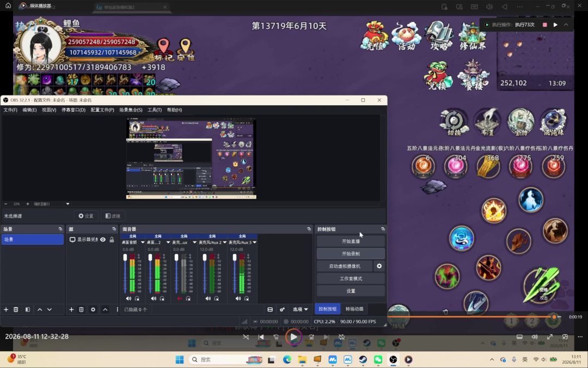
Task: Open Microsoft Edge from the taskbar
Action: coord(287,359)
